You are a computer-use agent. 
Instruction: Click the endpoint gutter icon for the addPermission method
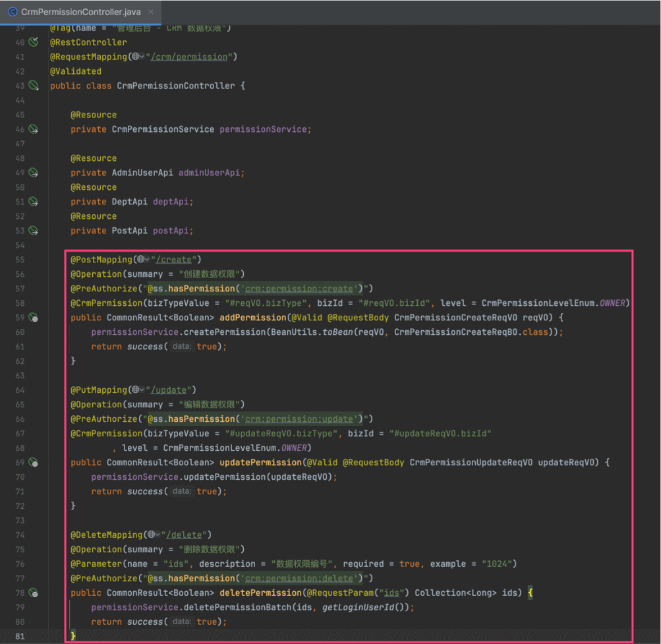pos(34,318)
